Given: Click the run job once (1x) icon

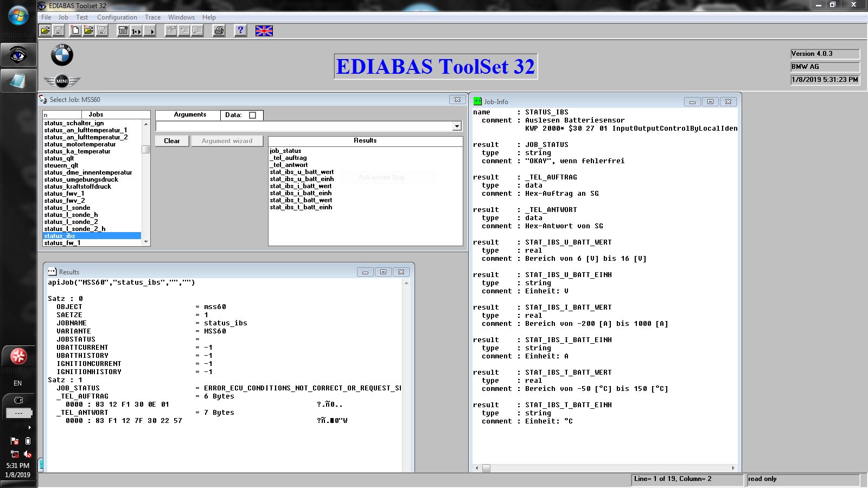Looking at the screenshot, I should (136, 31).
